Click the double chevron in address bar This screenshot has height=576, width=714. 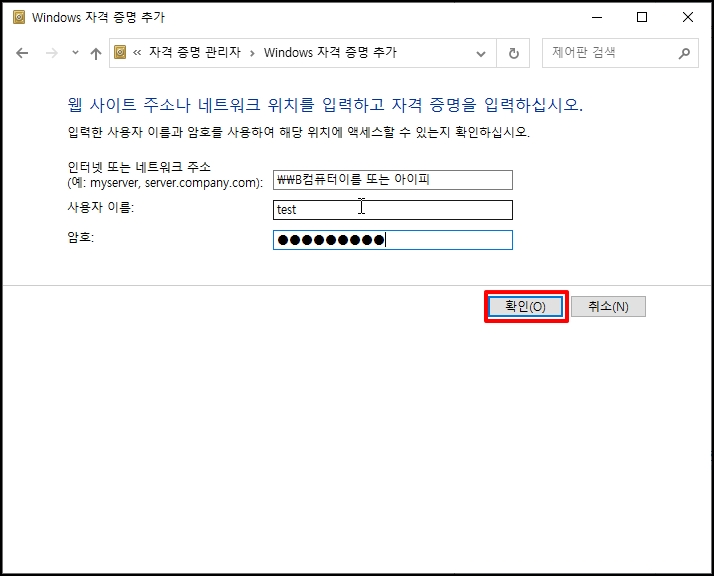(x=137, y=53)
